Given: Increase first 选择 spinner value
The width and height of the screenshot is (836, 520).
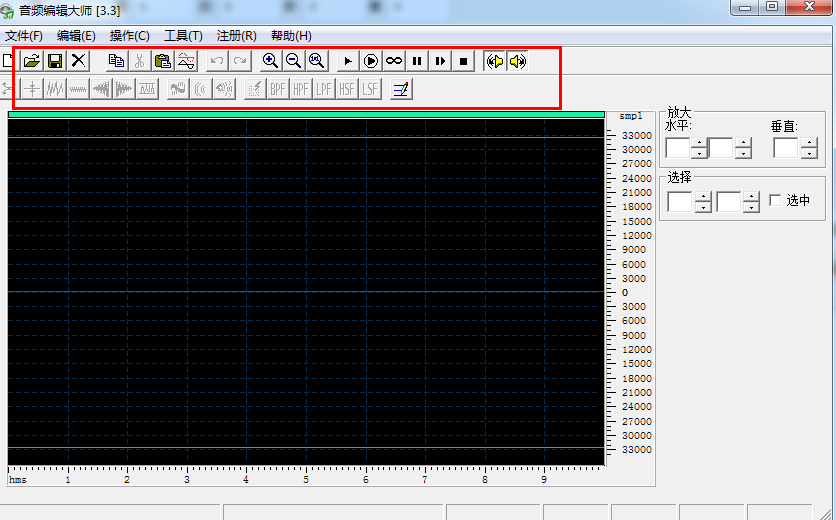Looking at the screenshot, I should [703, 197].
